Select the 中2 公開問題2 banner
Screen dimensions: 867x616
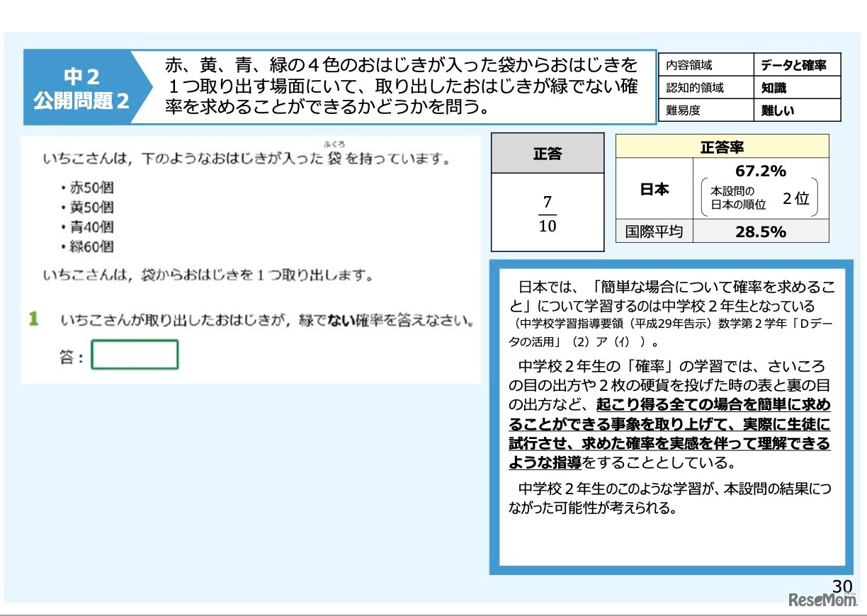[79, 86]
